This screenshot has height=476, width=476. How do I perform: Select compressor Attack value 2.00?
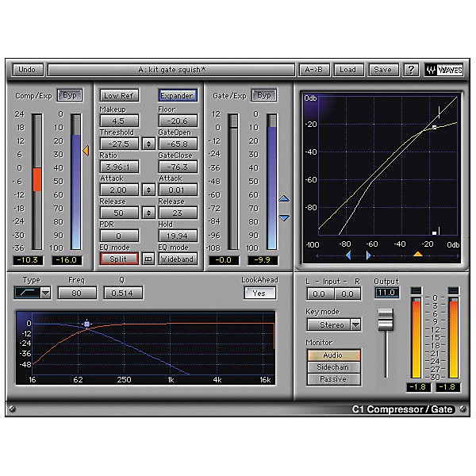point(119,190)
